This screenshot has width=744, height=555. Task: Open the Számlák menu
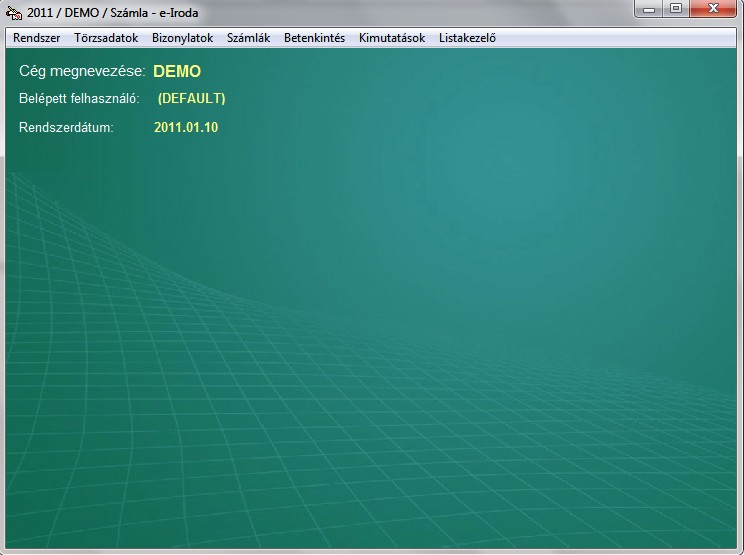248,38
